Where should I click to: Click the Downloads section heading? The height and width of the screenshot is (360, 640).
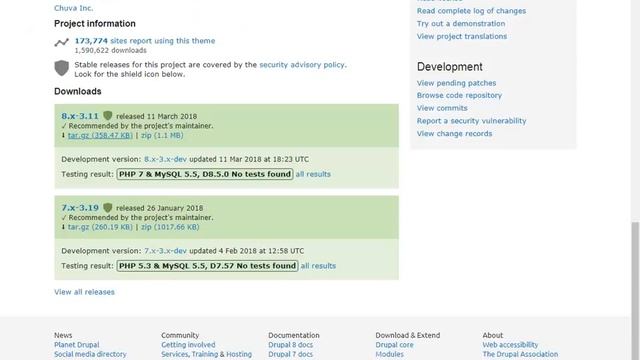click(x=78, y=91)
